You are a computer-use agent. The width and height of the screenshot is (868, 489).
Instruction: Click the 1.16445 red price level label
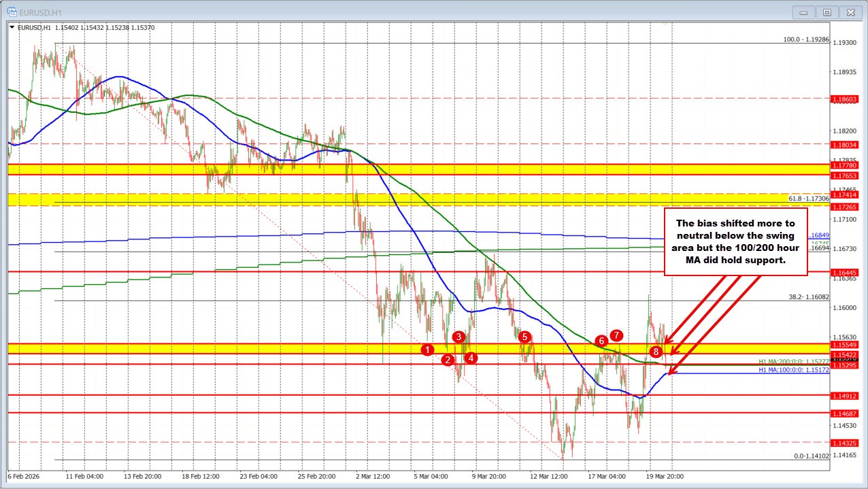(x=846, y=272)
